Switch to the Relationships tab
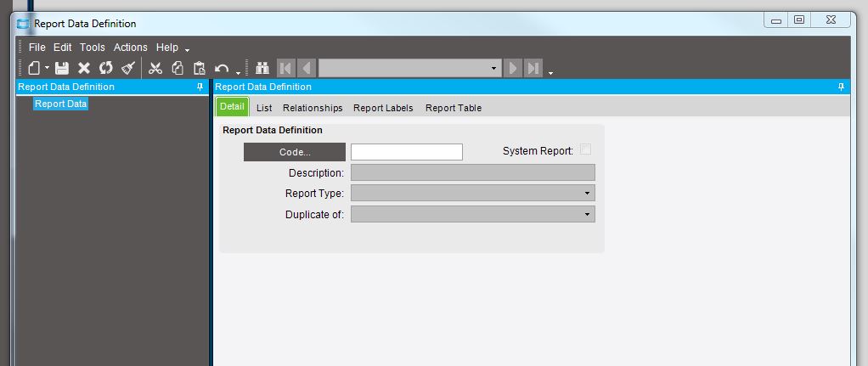The image size is (868, 366). coord(313,108)
